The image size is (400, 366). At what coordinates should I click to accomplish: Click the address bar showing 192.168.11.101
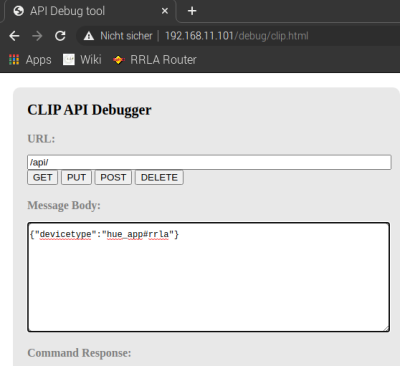point(237,36)
